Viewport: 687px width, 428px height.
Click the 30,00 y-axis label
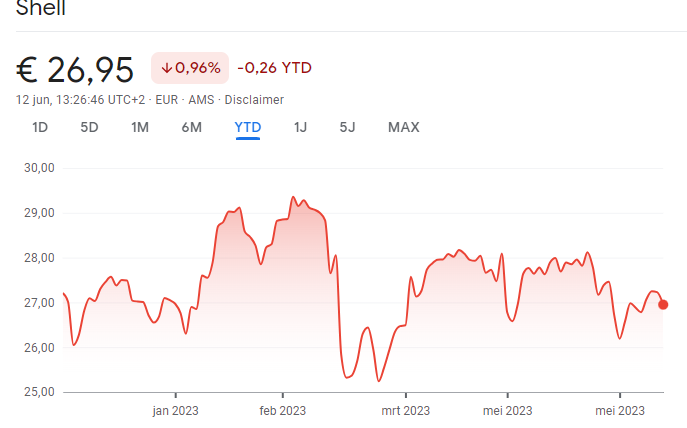tap(38, 168)
